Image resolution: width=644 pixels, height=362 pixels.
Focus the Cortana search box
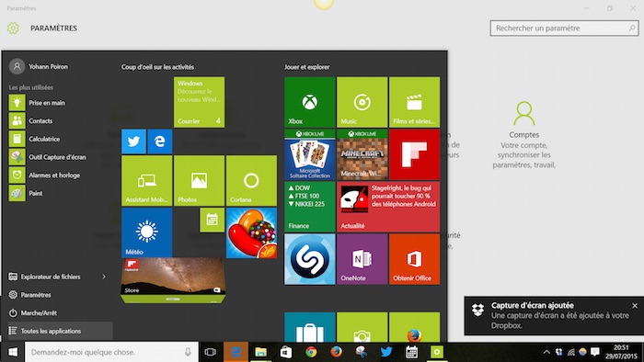(111, 352)
